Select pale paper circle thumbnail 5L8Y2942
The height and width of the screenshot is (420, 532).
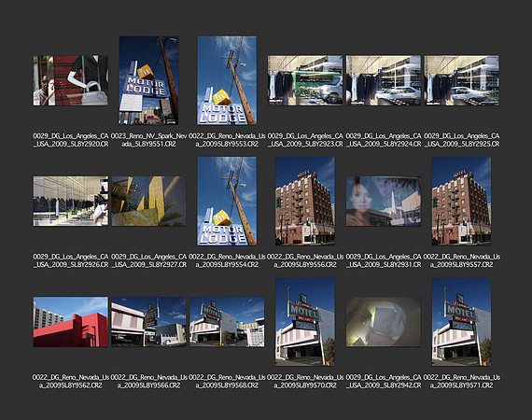coord(384,322)
